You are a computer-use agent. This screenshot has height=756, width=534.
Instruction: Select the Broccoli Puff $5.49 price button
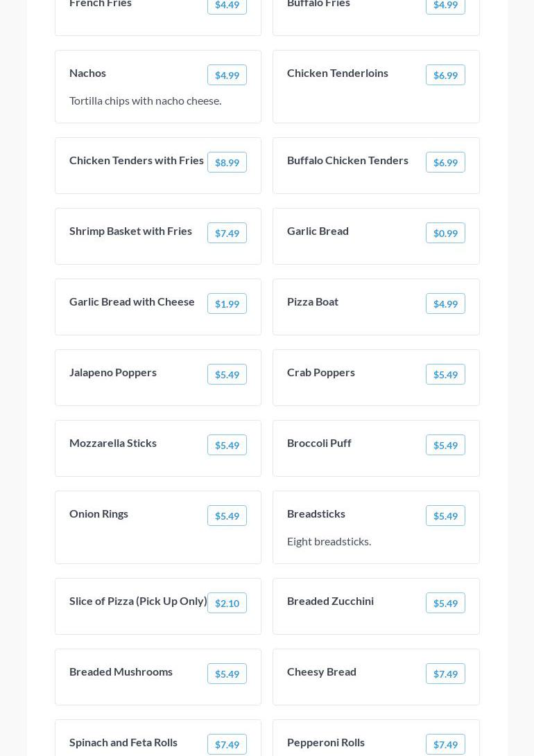click(445, 445)
